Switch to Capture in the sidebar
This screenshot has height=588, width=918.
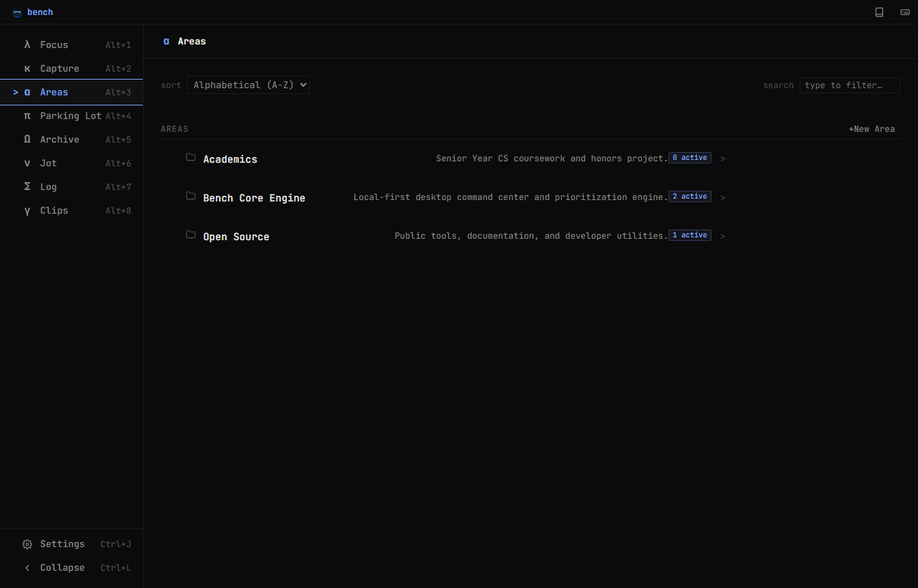[x=72, y=68]
